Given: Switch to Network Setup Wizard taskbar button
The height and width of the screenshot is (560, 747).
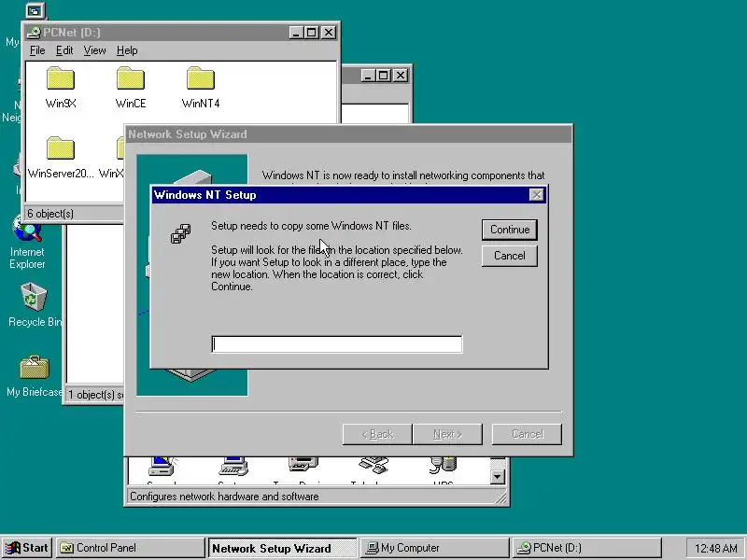Looking at the screenshot, I should pos(282,548).
